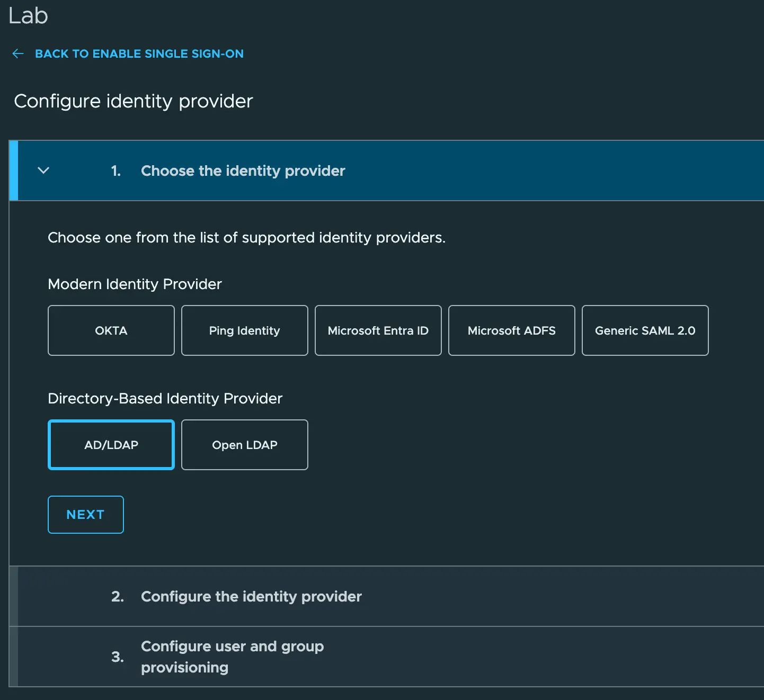Click the 'Configure the identity provider' header

point(251,596)
